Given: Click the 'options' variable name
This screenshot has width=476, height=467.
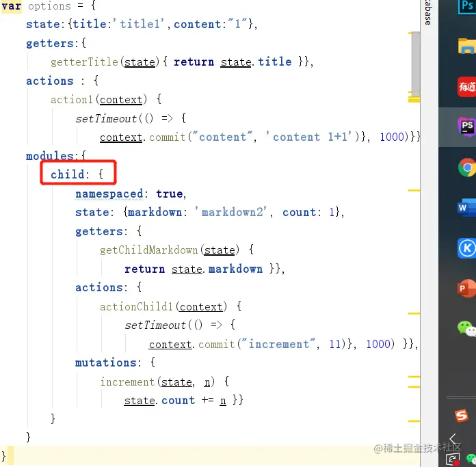Looking at the screenshot, I should tap(49, 6).
